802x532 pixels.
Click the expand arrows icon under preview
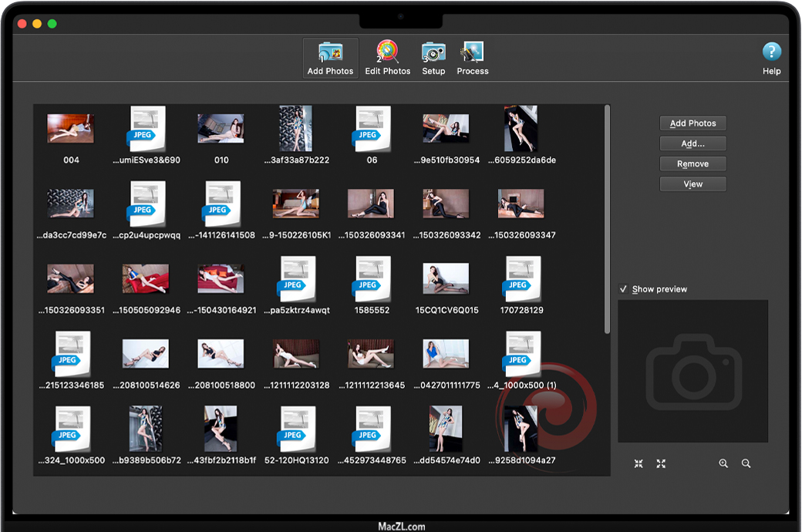661,463
